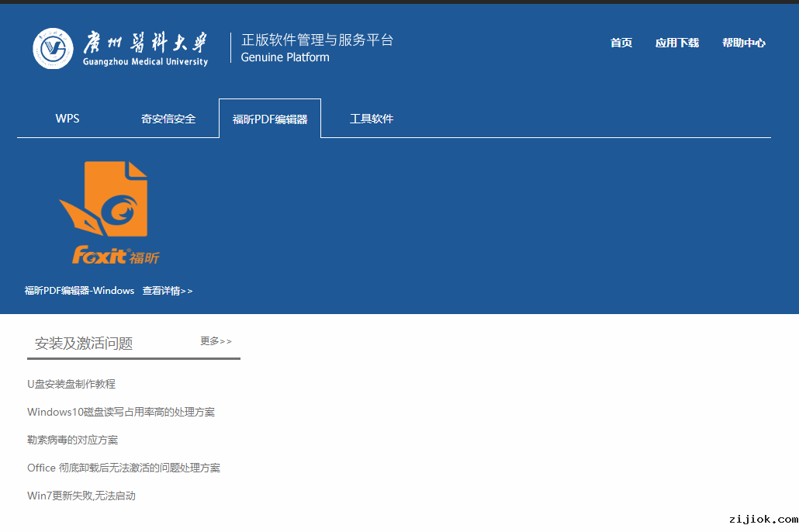This screenshot has width=799, height=532.
Task: Click the Guangzhou Medical University round emblem
Action: pos(54,48)
